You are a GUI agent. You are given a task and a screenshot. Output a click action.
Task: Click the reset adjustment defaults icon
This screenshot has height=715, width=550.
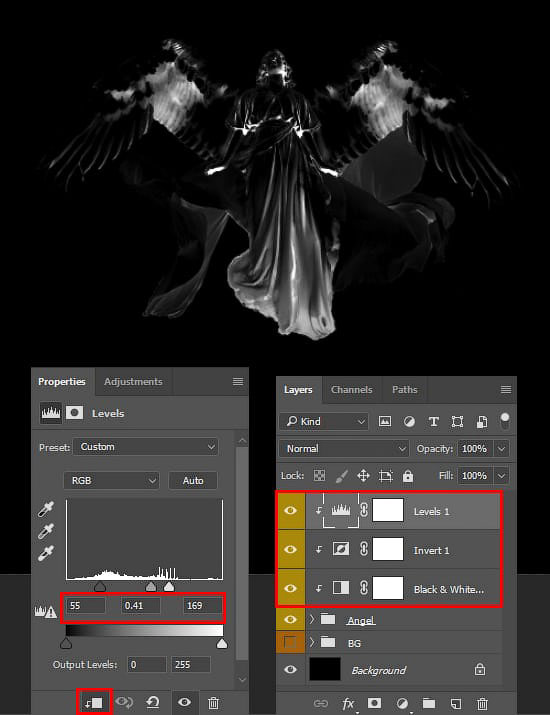(x=153, y=702)
